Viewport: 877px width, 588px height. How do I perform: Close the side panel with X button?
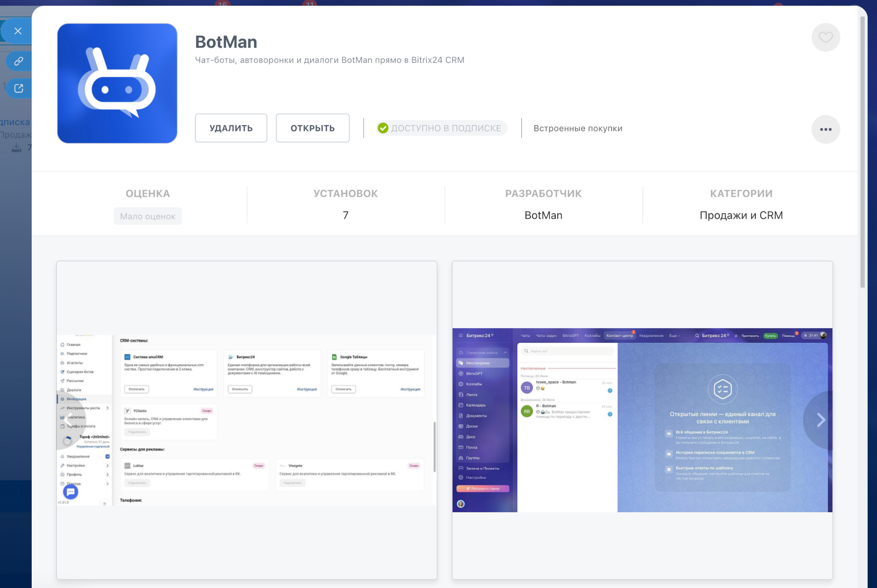(x=18, y=31)
